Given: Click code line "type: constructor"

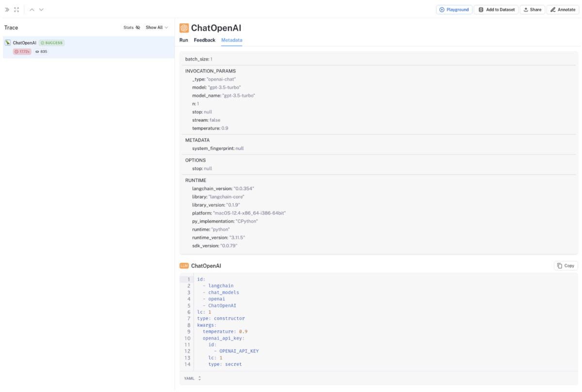Looking at the screenshot, I should (221, 319).
